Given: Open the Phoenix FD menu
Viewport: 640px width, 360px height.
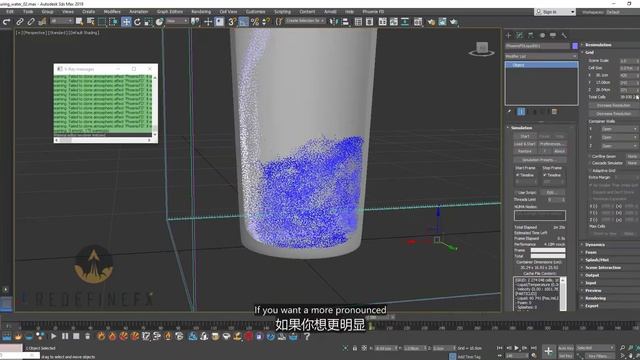Looking at the screenshot, I should pyautogui.click(x=373, y=11).
